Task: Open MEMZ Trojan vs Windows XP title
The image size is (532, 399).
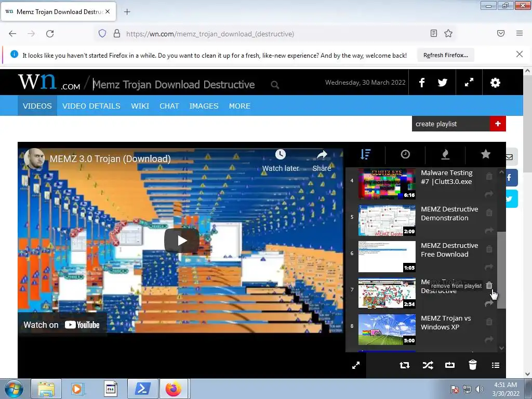Action: tap(446, 323)
